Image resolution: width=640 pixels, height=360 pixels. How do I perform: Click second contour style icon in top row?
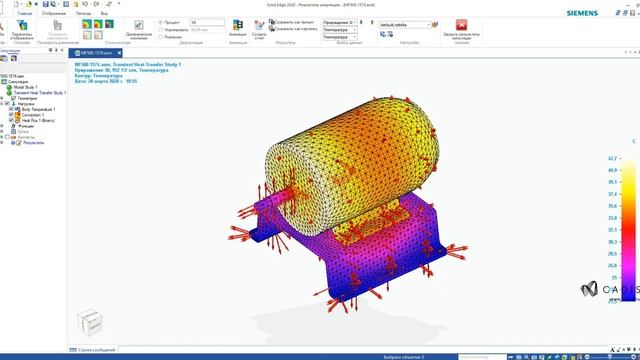[98, 24]
